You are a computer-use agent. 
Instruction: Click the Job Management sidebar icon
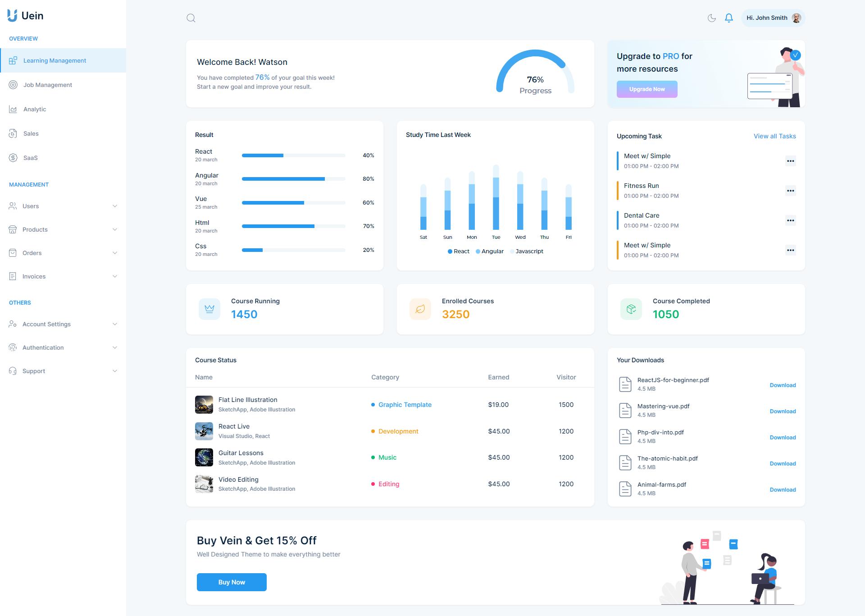[13, 85]
